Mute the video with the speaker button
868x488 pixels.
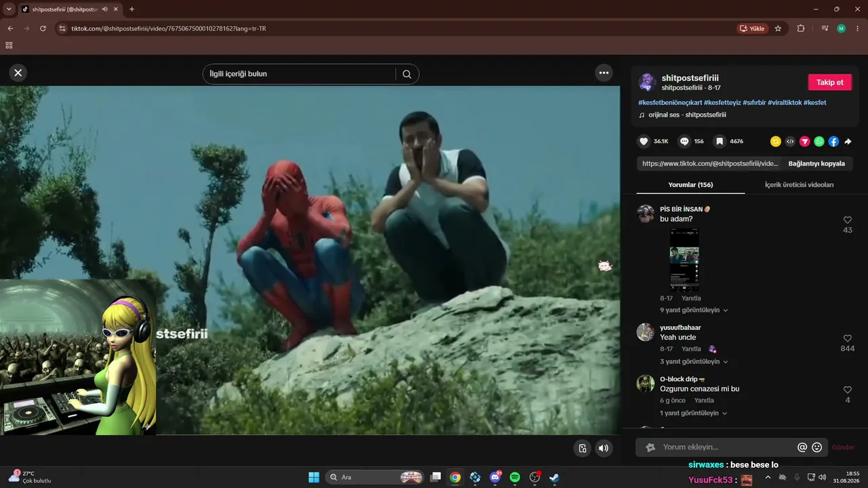(603, 448)
